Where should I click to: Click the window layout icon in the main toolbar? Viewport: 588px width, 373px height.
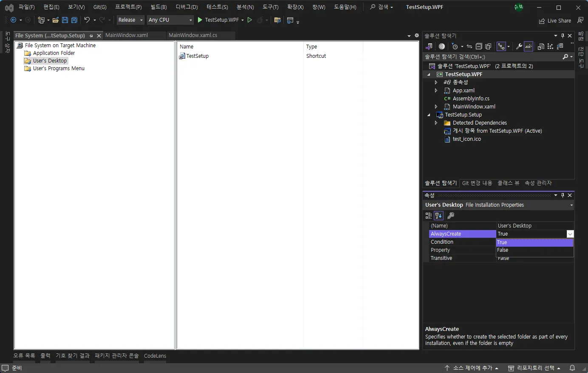click(291, 20)
